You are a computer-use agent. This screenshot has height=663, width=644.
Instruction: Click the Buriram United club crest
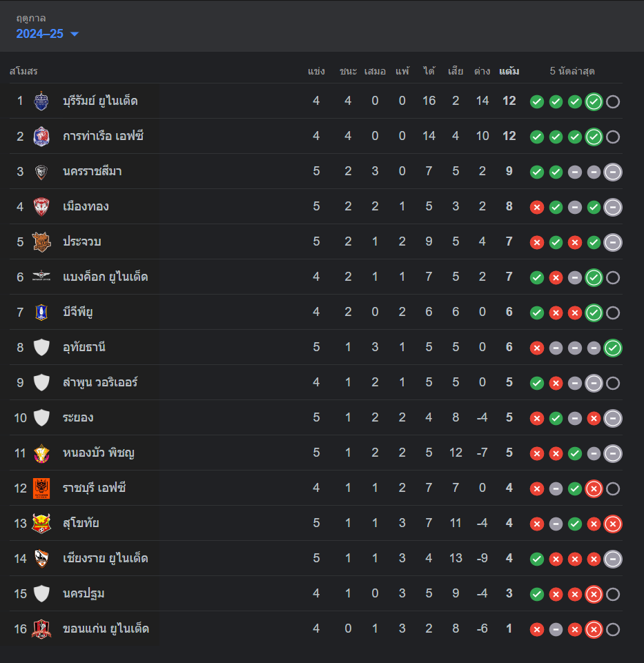pyautogui.click(x=41, y=101)
